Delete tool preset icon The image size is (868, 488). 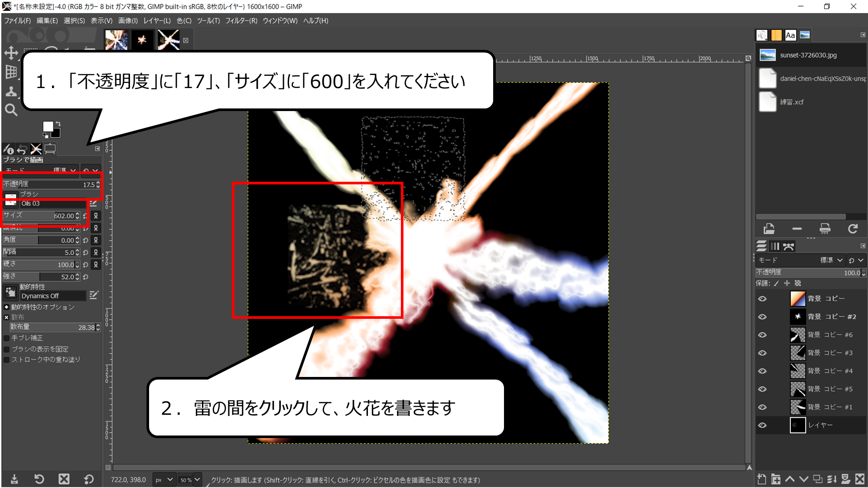pyautogui.click(x=64, y=479)
